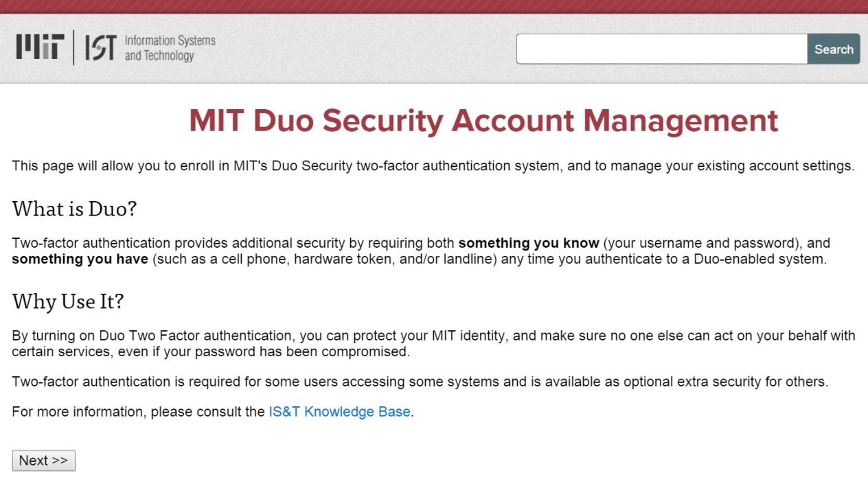Click the What is Duo? heading
This screenshot has width=868, height=486.
tap(74, 209)
